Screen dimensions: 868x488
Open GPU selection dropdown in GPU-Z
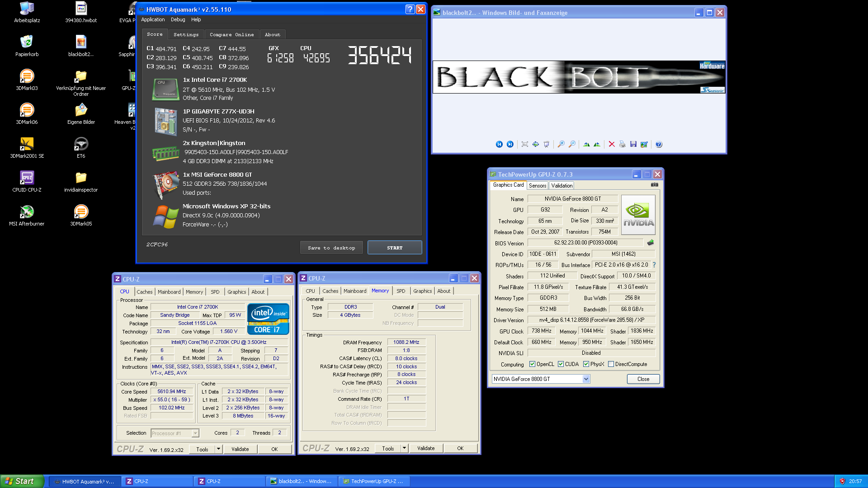(x=586, y=379)
